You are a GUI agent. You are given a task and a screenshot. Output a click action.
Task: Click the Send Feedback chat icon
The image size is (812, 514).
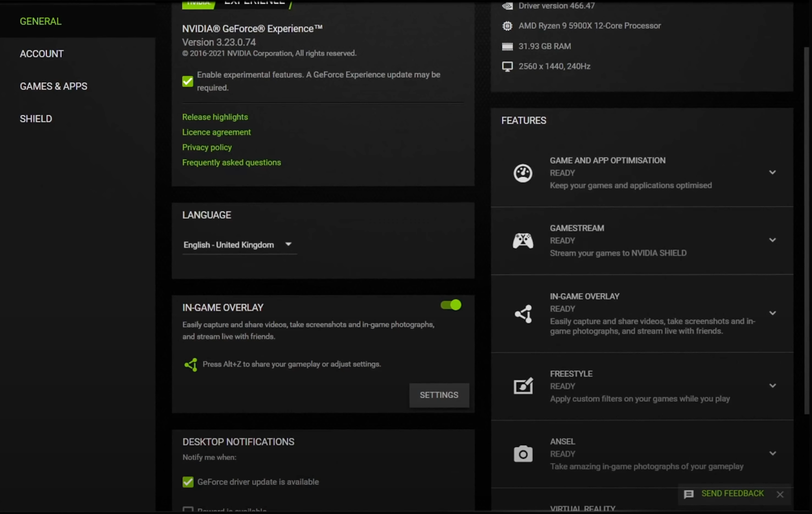point(689,494)
